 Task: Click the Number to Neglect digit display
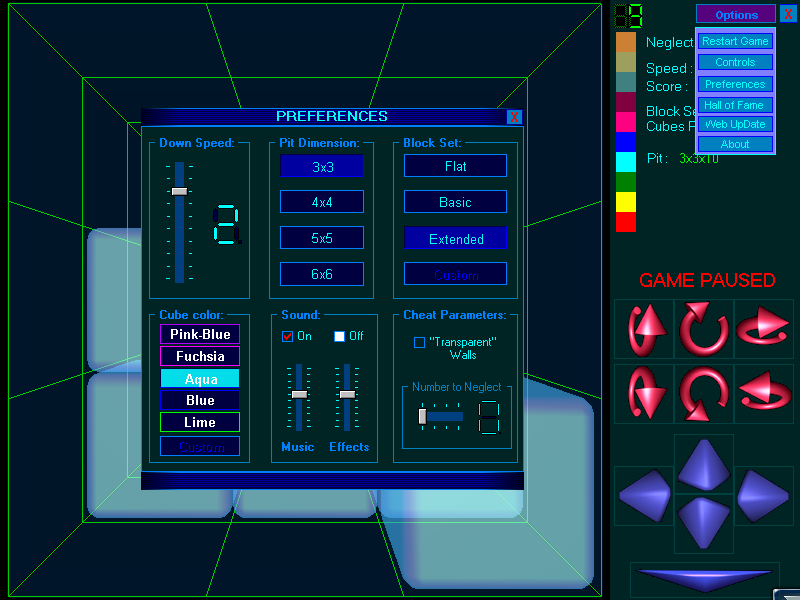[x=489, y=417]
